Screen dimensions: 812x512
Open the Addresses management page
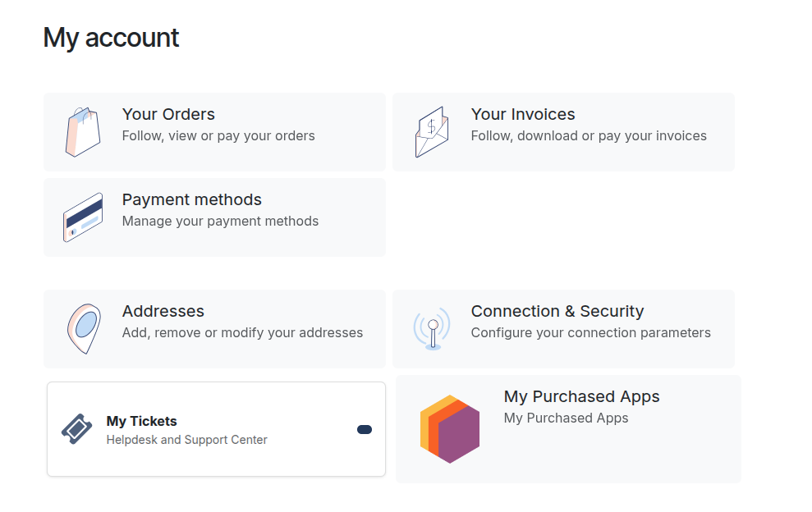pos(214,328)
